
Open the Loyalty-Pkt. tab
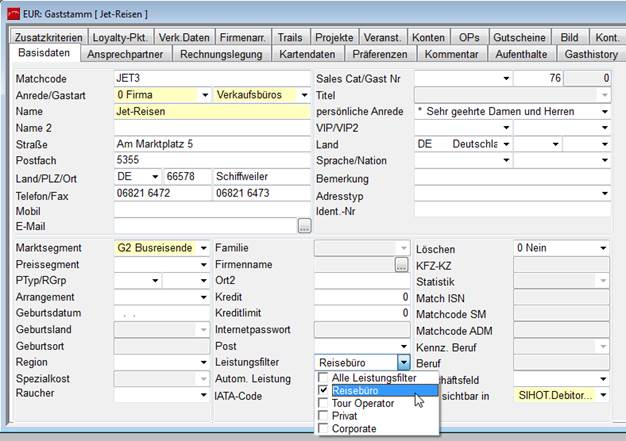click(x=120, y=37)
